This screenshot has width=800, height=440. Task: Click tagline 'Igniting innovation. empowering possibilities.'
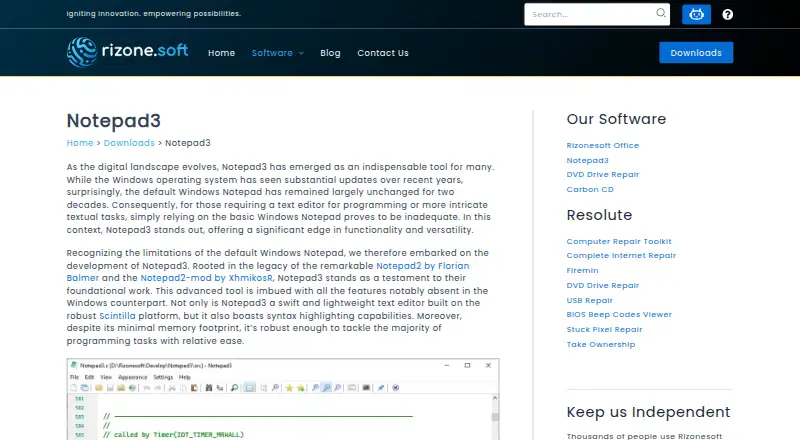154,13
